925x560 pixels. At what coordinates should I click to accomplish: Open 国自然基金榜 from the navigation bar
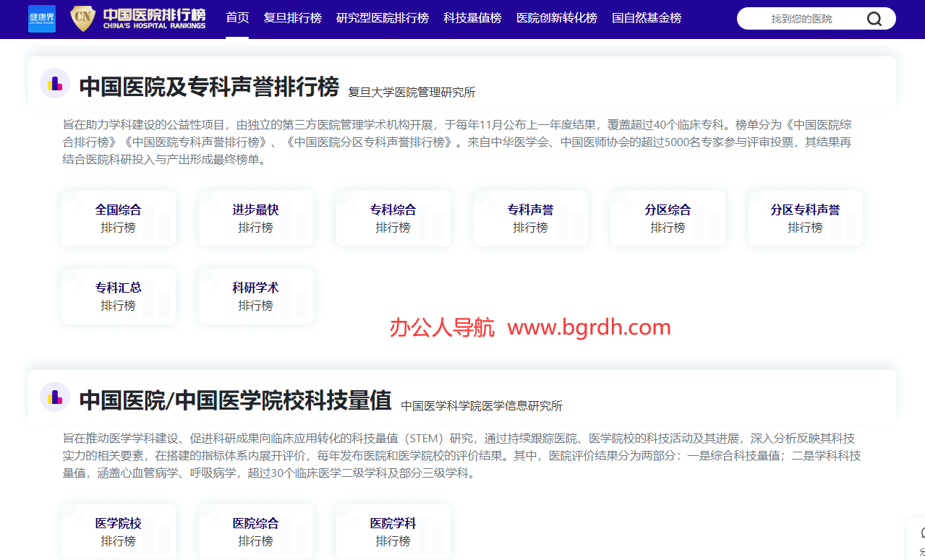pos(647,18)
